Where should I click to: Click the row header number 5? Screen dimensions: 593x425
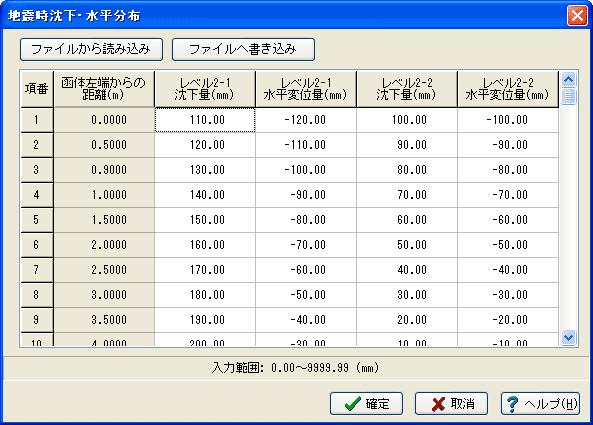37,220
